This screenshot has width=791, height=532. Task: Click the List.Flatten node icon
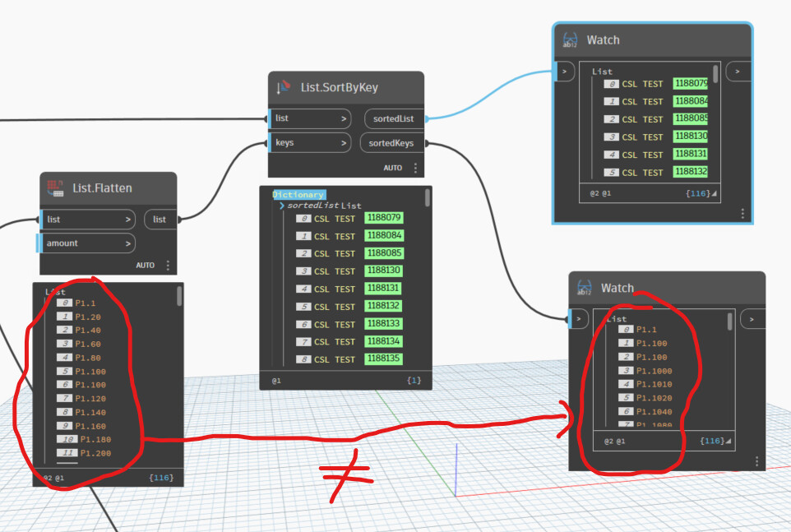pos(56,187)
